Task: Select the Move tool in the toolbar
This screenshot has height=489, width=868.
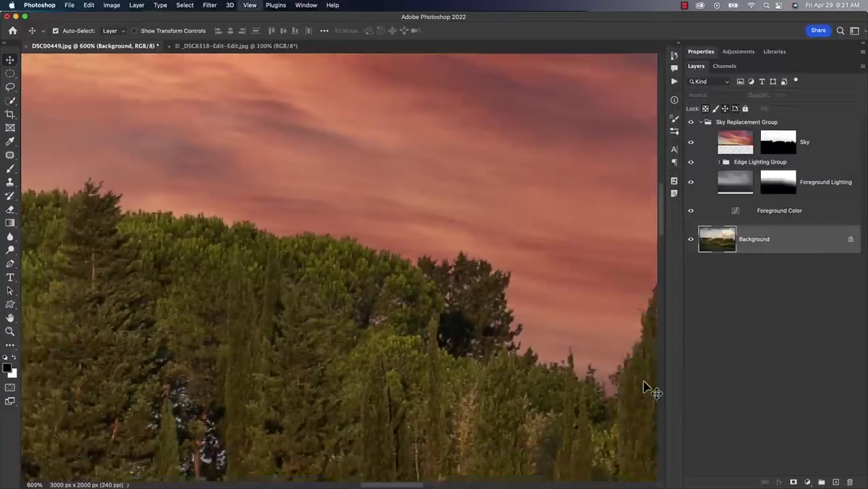Action: [10, 60]
